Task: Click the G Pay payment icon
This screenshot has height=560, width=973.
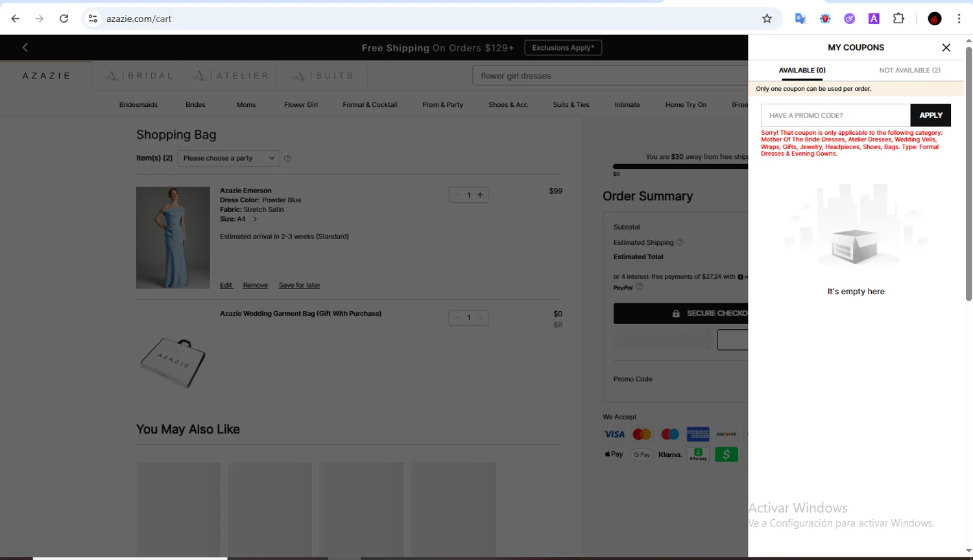Action: [x=642, y=454]
